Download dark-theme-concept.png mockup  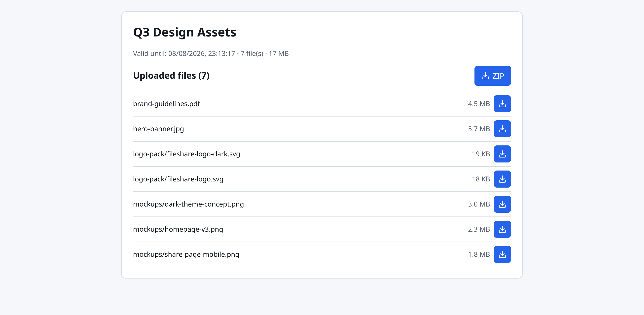tap(502, 204)
